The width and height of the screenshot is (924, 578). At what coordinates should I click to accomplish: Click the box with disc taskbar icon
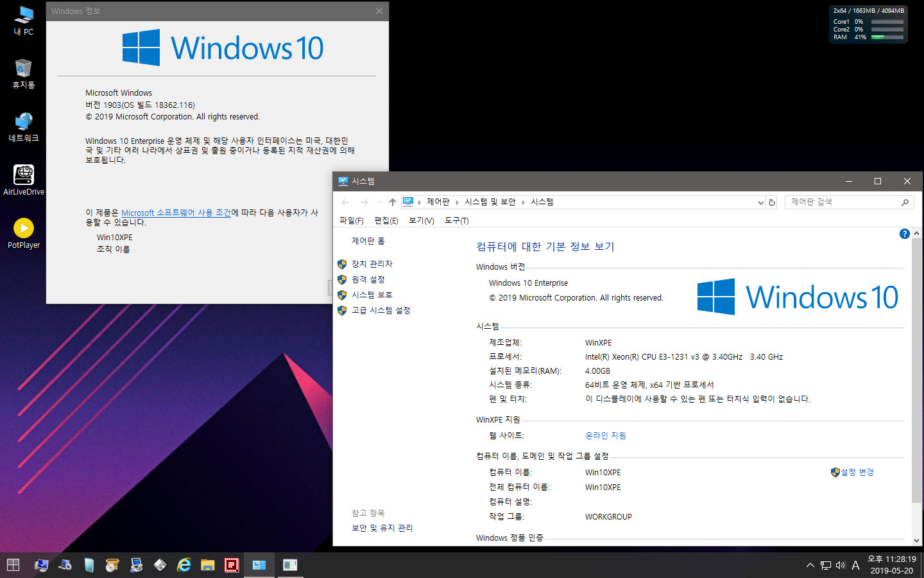point(112,565)
